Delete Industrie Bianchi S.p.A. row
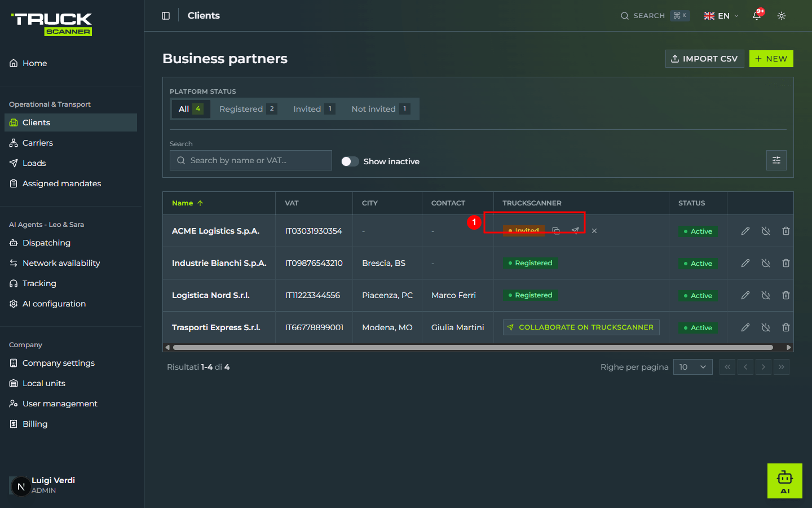Viewport: 812px width, 508px height. [786, 263]
